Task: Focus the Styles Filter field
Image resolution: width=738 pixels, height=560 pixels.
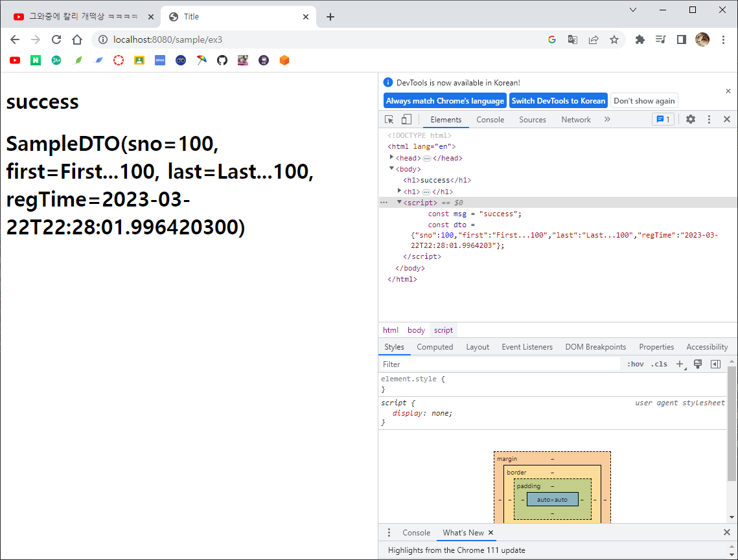Action: point(500,364)
